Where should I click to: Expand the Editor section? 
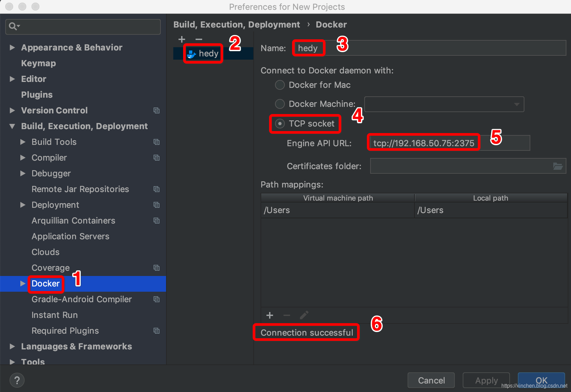tap(12, 79)
